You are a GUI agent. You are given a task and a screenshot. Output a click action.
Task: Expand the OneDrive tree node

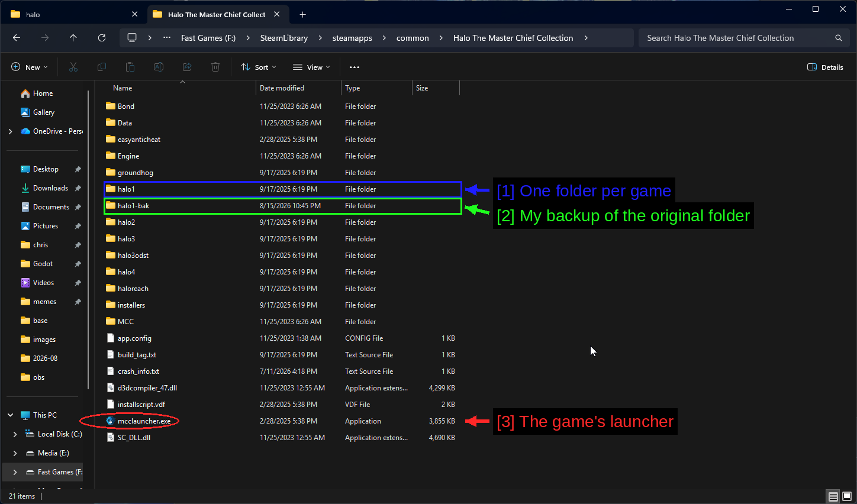[10, 131]
